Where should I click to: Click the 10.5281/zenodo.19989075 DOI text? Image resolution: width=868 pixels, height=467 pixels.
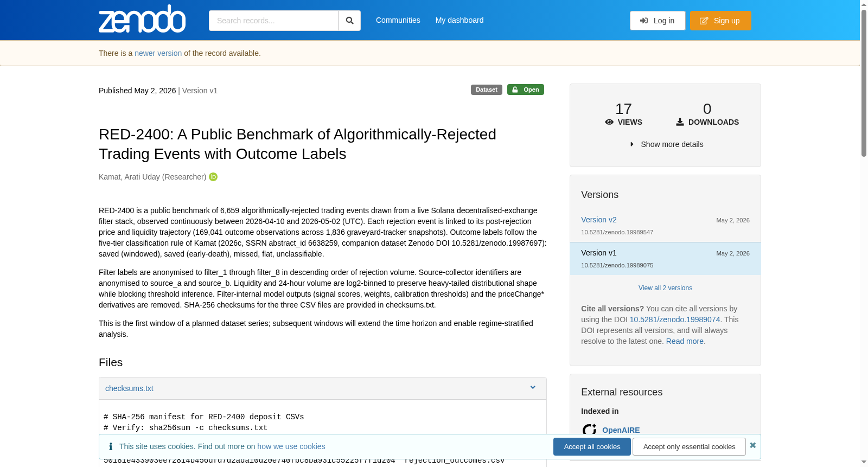pos(617,265)
